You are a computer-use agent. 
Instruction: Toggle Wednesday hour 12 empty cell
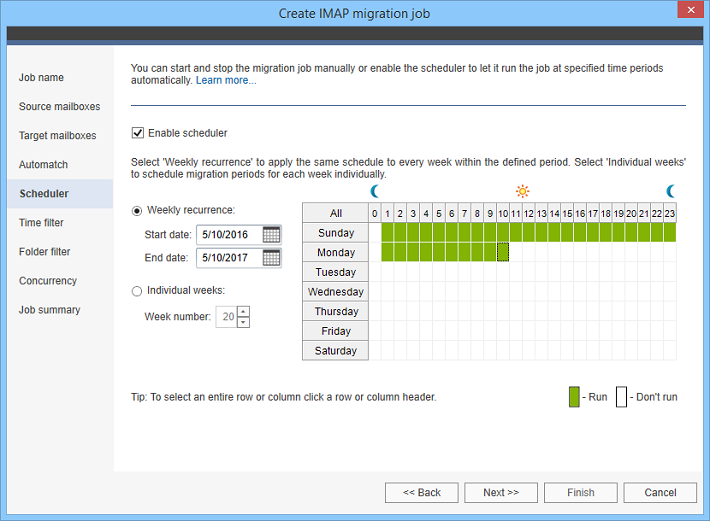pyautogui.click(x=528, y=292)
